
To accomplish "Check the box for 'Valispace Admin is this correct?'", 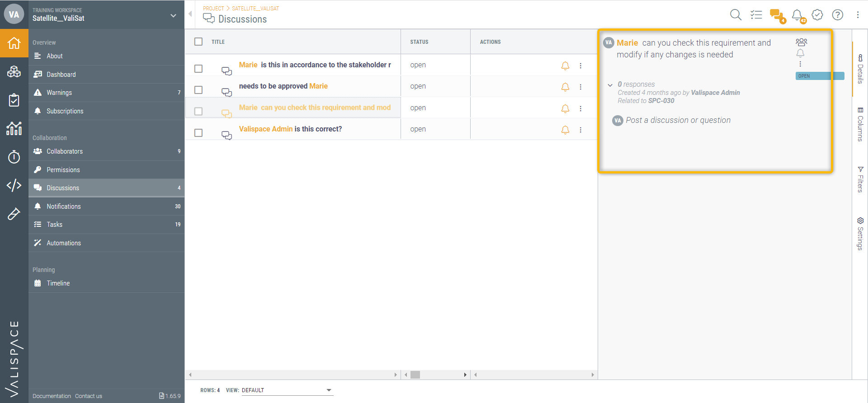I will 198,133.
